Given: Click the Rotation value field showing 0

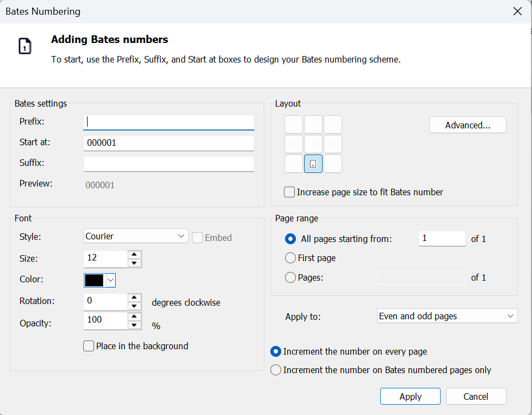Looking at the screenshot, I should pos(106,302).
